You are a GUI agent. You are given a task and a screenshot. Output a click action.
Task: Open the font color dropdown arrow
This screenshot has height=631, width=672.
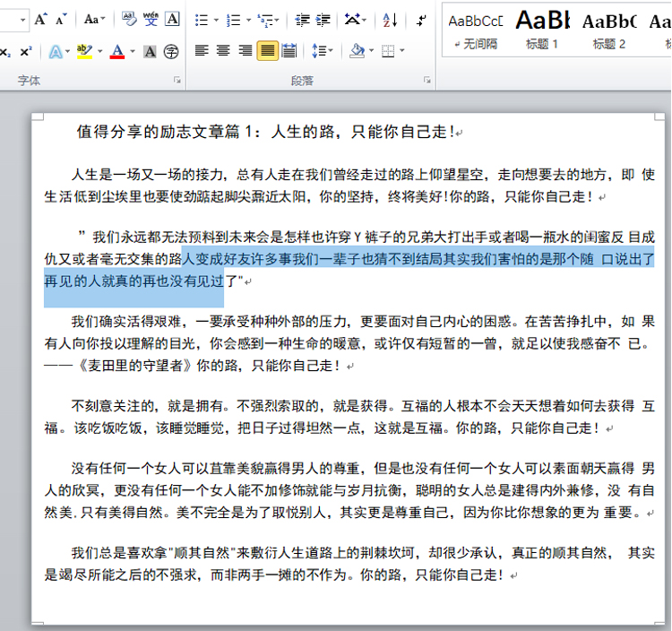[x=133, y=51]
